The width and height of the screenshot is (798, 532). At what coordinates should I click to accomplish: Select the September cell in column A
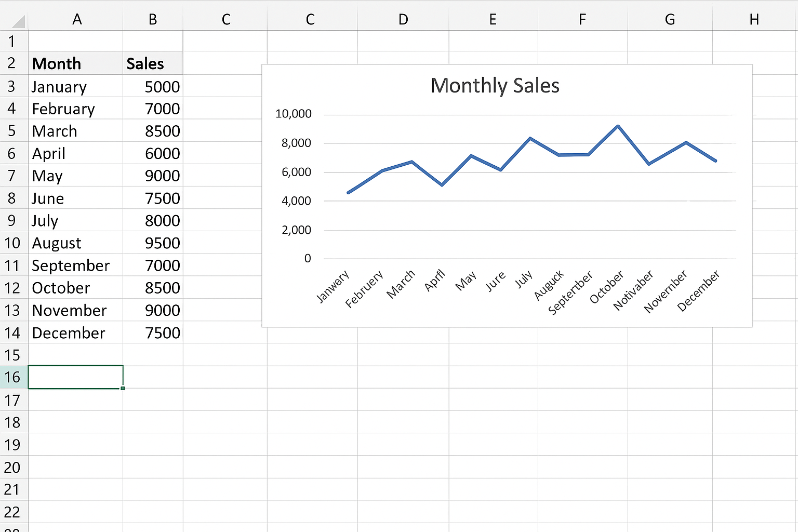point(76,265)
